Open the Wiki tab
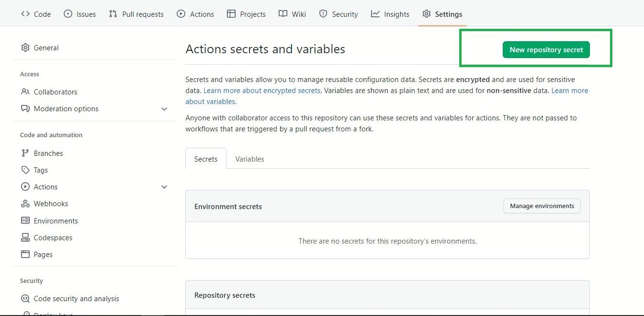 coord(293,14)
